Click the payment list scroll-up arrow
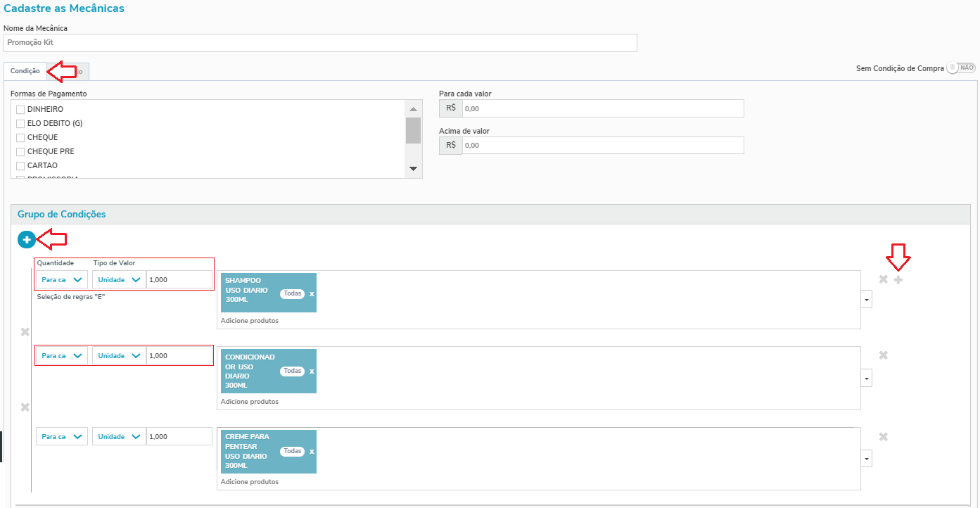This screenshot has height=508, width=980. click(x=413, y=108)
